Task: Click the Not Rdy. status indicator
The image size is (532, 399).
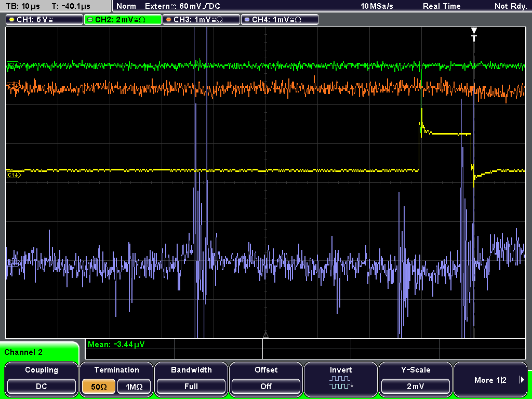Action: pos(511,6)
